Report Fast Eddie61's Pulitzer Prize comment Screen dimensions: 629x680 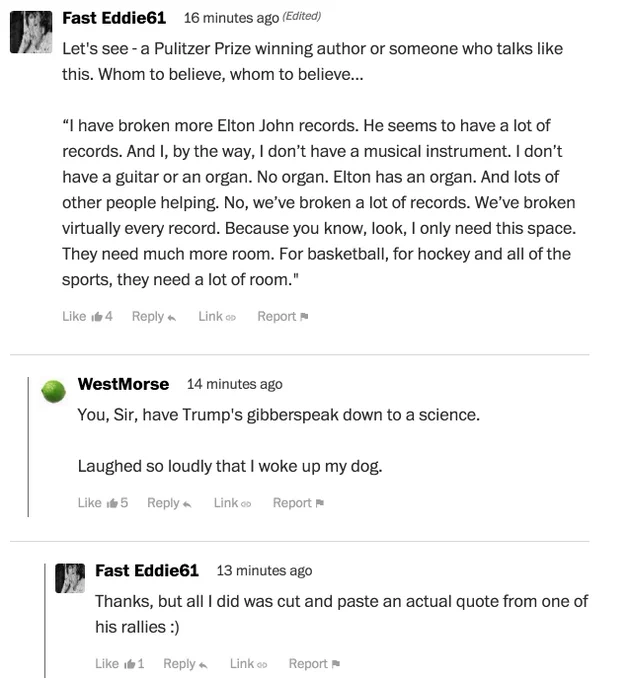coord(283,317)
